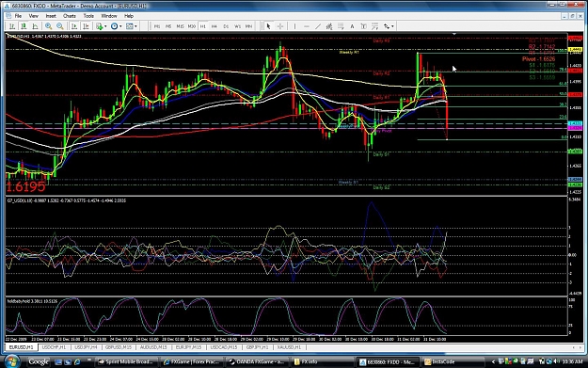This screenshot has width=588, height=368.
Task: Expand the indicators list dropdown arrow
Action: [x=105, y=26]
